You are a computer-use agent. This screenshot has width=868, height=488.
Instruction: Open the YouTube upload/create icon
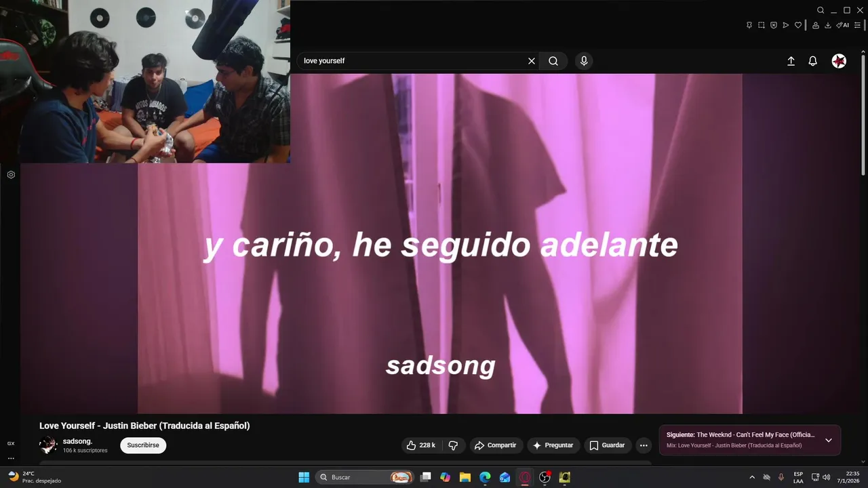(791, 61)
